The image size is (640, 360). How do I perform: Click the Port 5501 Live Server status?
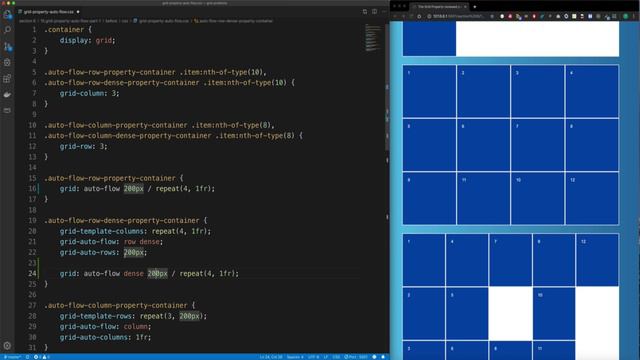pyautogui.click(x=356, y=357)
